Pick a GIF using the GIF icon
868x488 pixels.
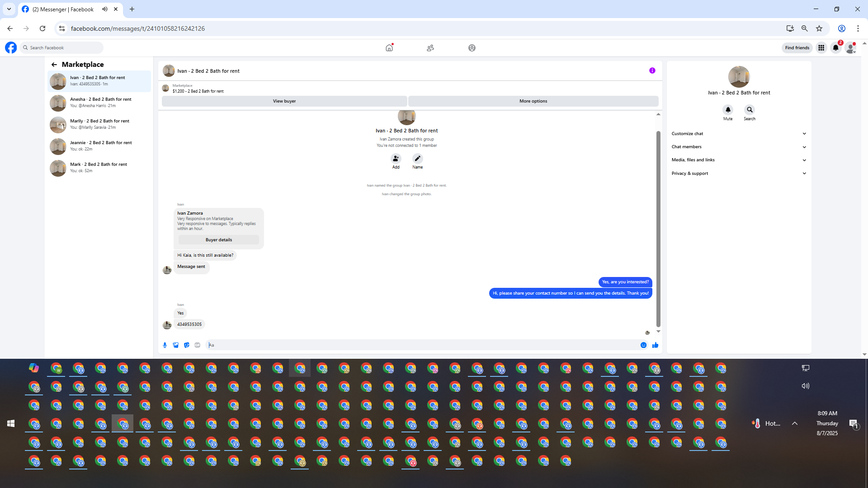click(198, 345)
